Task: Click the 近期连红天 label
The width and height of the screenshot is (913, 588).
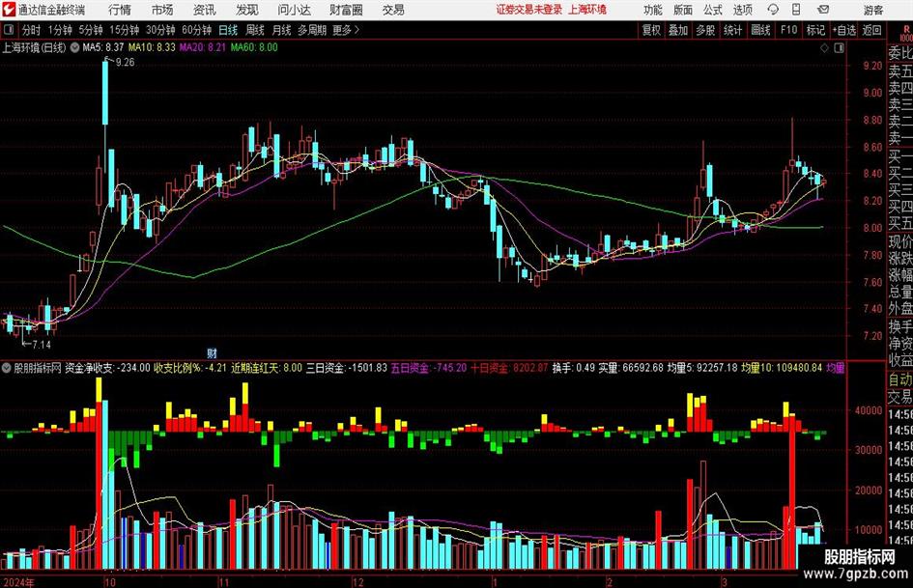Action: (x=267, y=368)
